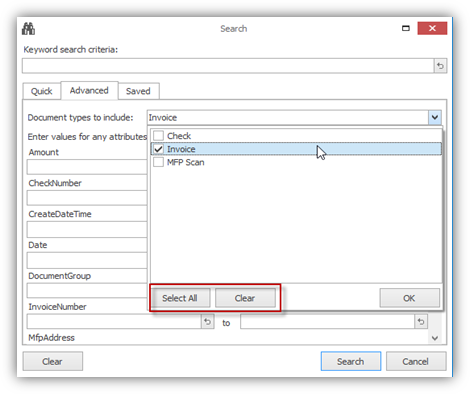
Task: Click the bottom-left Clear criteria button
Action: (53, 361)
